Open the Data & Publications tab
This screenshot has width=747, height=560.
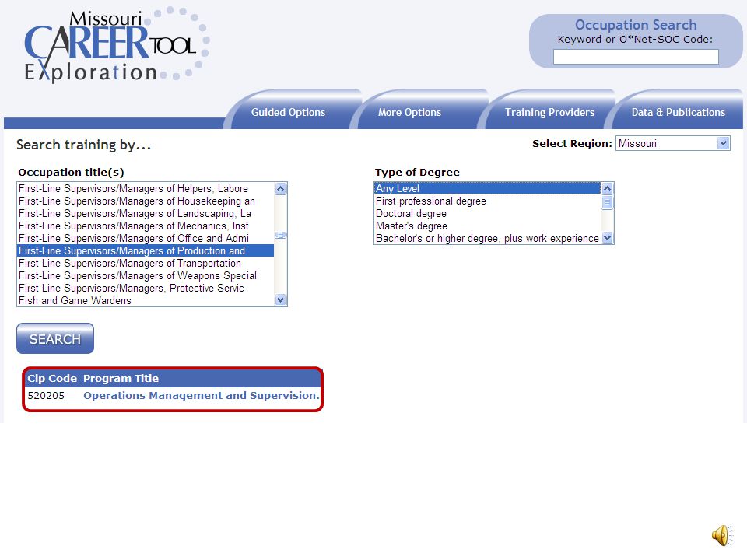click(x=678, y=112)
